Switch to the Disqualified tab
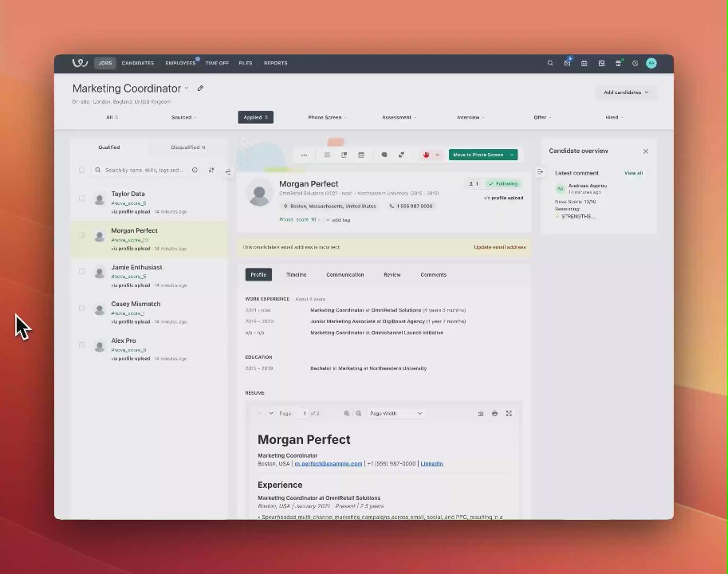This screenshot has width=728, height=574. click(187, 147)
